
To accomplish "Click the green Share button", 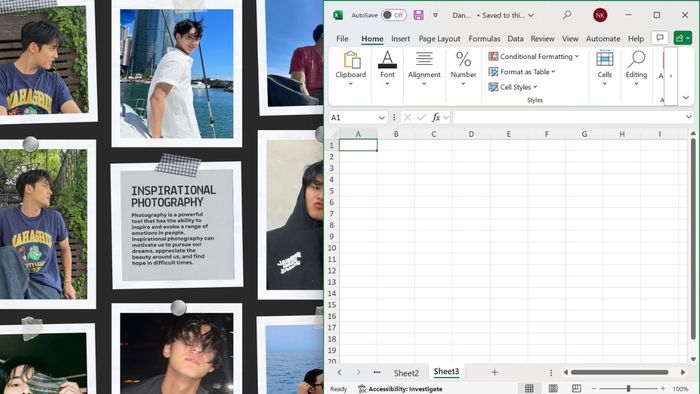I will tap(683, 38).
